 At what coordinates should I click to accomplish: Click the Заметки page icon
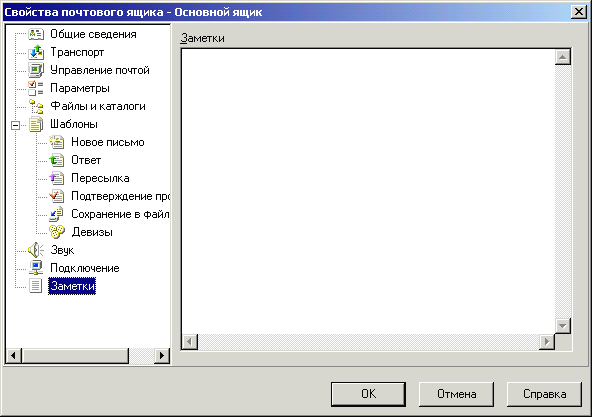point(36,286)
